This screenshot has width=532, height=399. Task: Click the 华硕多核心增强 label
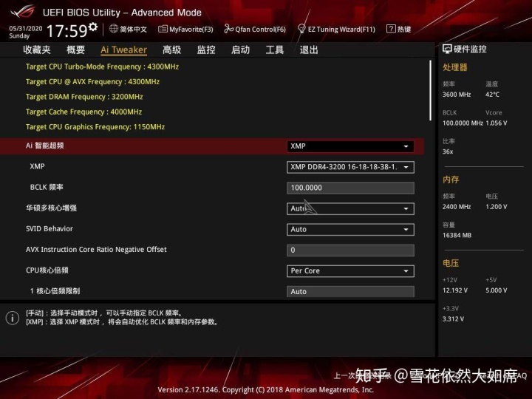pyautogui.click(x=51, y=208)
